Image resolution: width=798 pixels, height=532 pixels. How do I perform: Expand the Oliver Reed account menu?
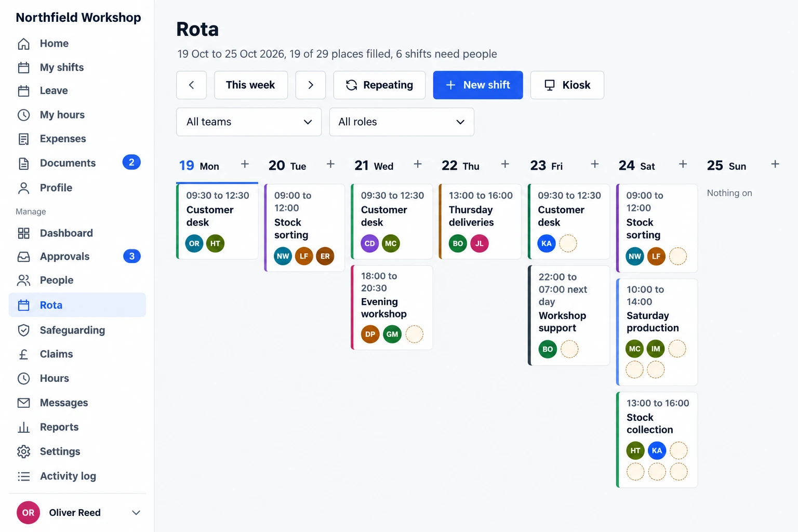(x=78, y=513)
